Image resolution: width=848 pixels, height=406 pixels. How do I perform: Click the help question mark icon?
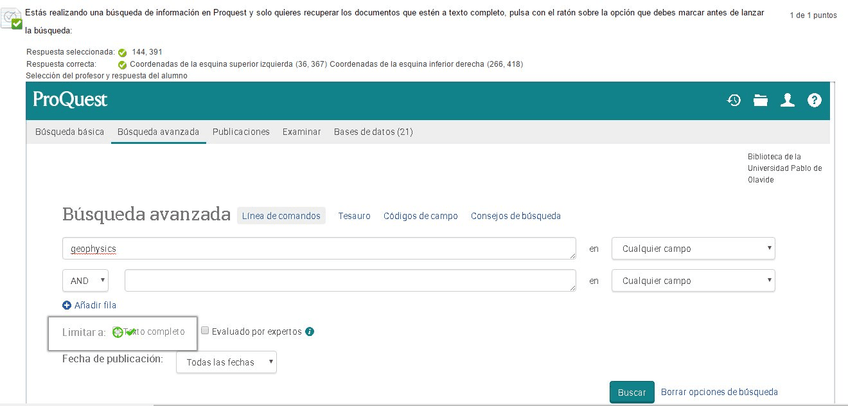[814, 100]
